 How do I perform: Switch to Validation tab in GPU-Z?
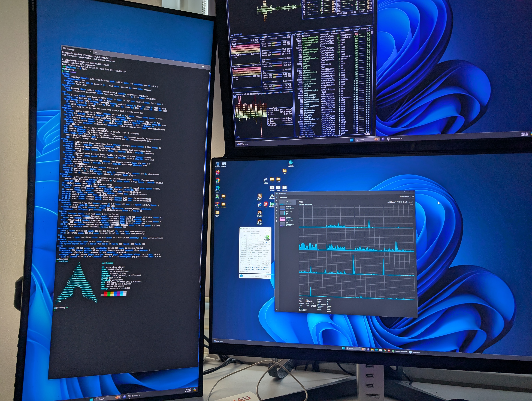click(x=258, y=231)
